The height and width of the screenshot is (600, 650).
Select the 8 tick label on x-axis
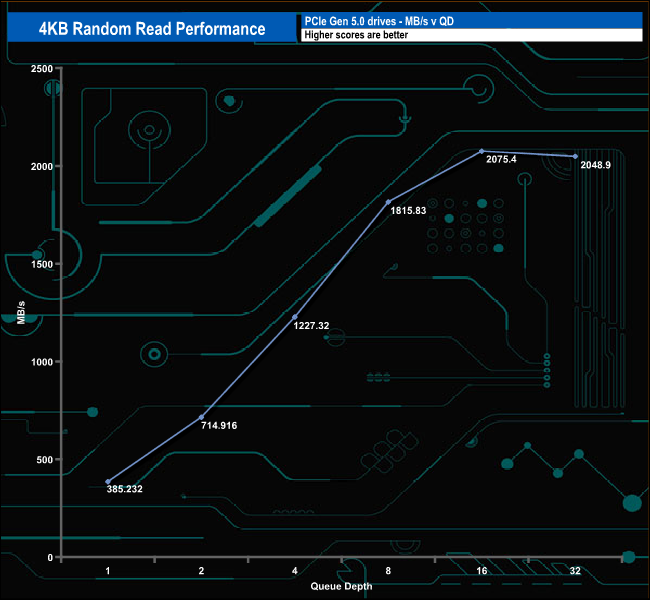coord(388,570)
